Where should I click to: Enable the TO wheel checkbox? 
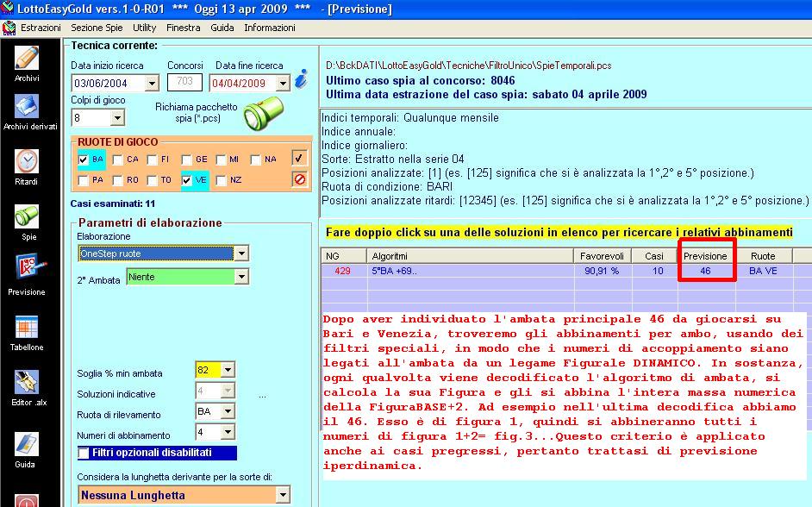point(152,180)
